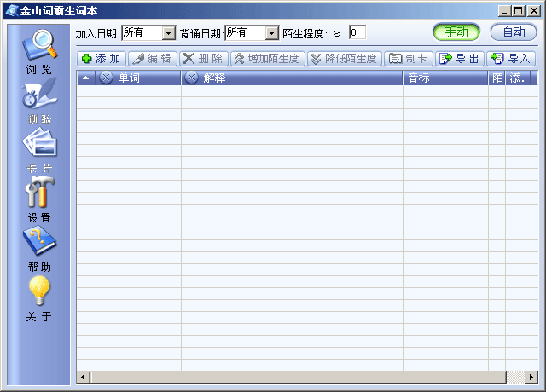Open the 浏览 browse magnifier icon
Image resolution: width=546 pixels, height=392 pixels.
point(39,44)
